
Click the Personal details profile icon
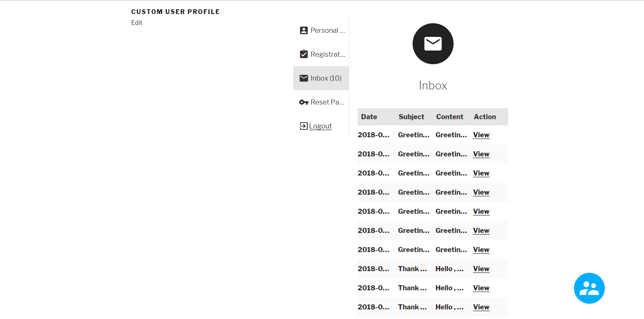coord(303,30)
